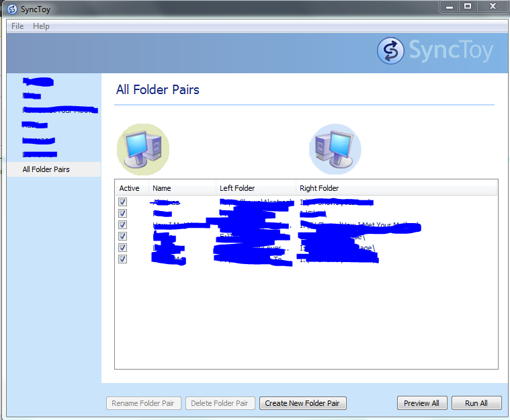Screen dimensions: 510x420
Task: Click the Rename Folder Pair button
Action: pyautogui.click(x=143, y=403)
